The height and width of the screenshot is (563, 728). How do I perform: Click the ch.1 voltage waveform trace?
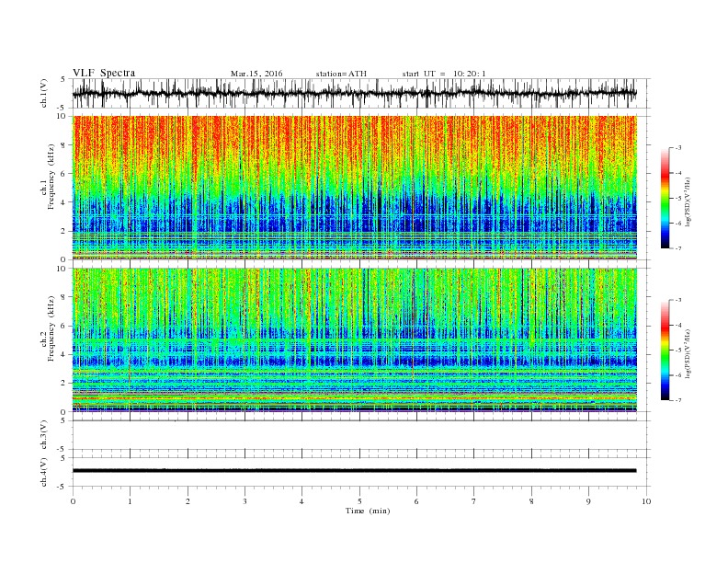[354, 93]
